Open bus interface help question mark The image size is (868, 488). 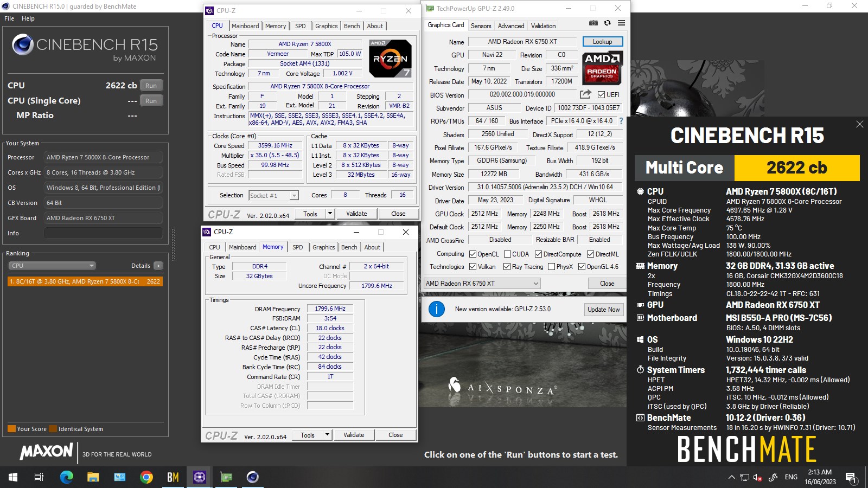coord(621,121)
